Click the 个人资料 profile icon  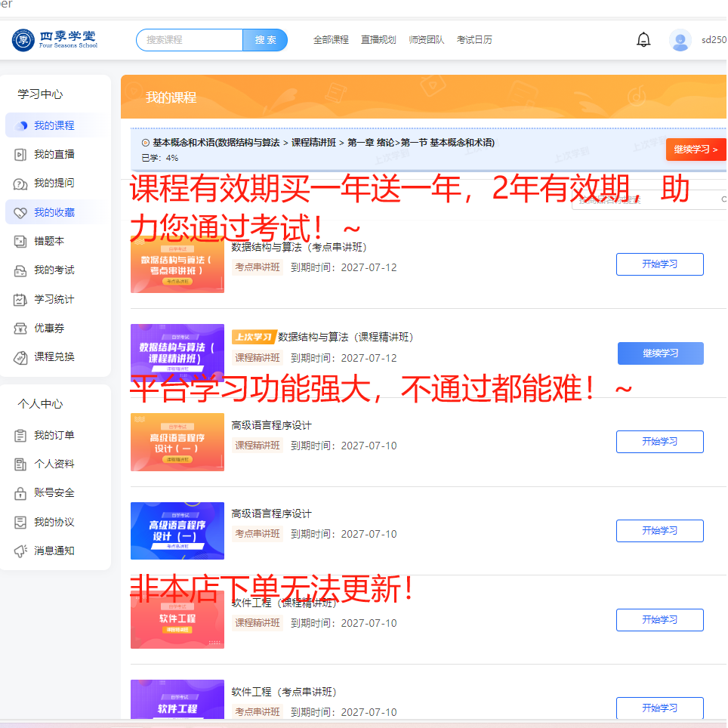20,464
